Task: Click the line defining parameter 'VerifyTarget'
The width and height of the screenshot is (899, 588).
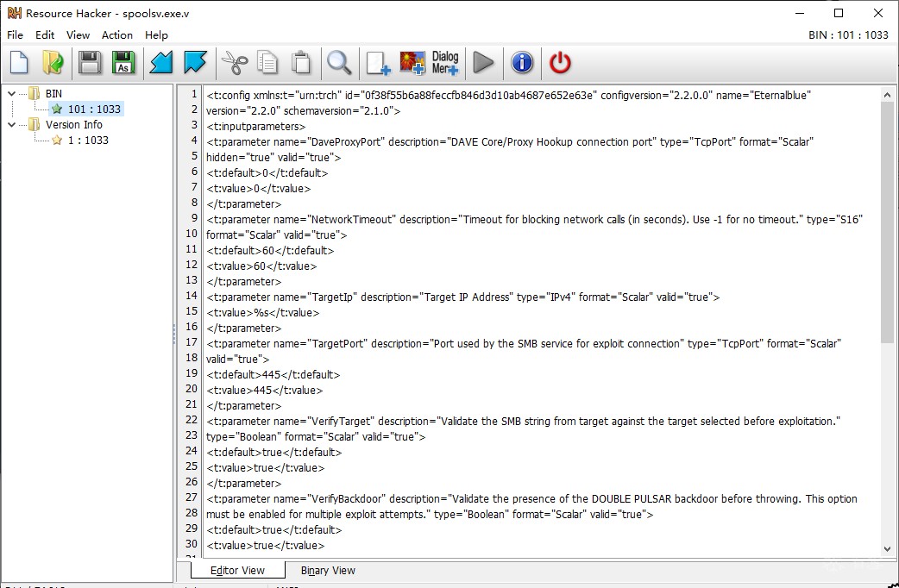Action: (524, 421)
